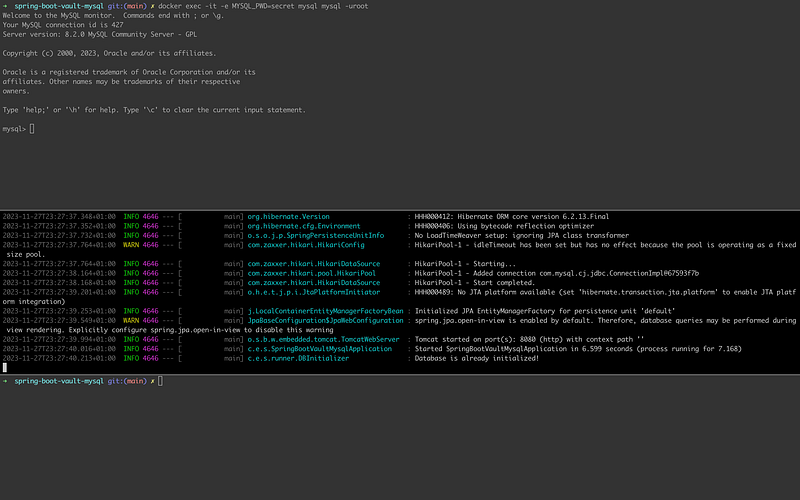Click 'Your MySQL connection id is 427' line
Viewport: 800px width, 500px height.
[63, 25]
